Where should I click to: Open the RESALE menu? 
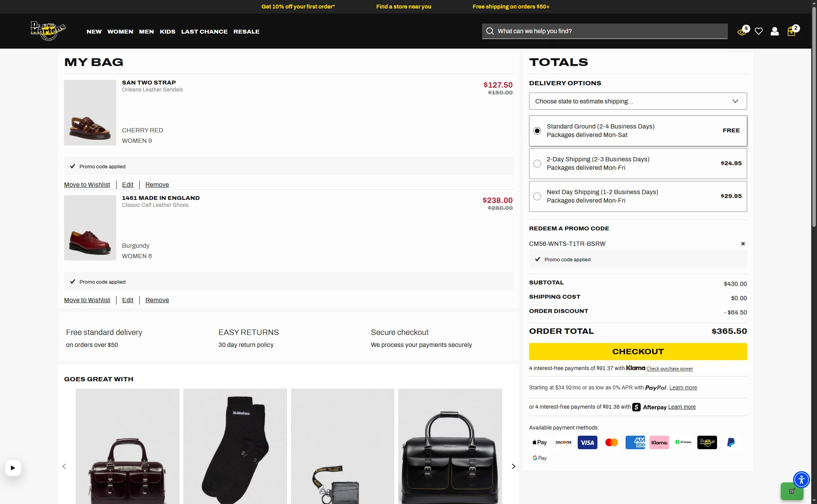pyautogui.click(x=247, y=32)
